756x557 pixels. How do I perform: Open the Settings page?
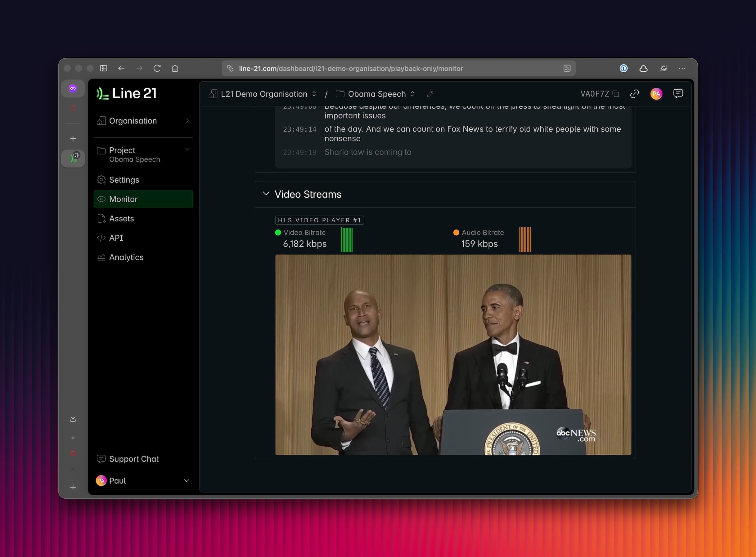[x=124, y=180]
